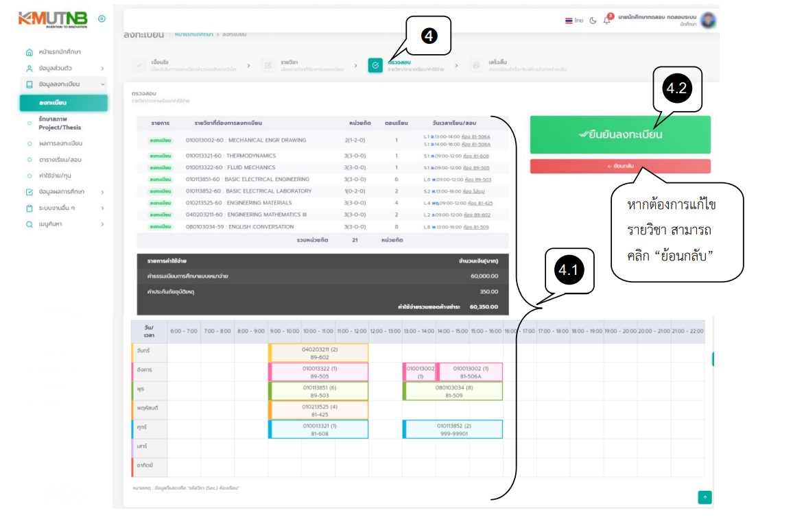Image resolution: width=804 pixels, height=532 pixels.
Task: Click total fee value 60,350.00
Action: [x=484, y=307]
